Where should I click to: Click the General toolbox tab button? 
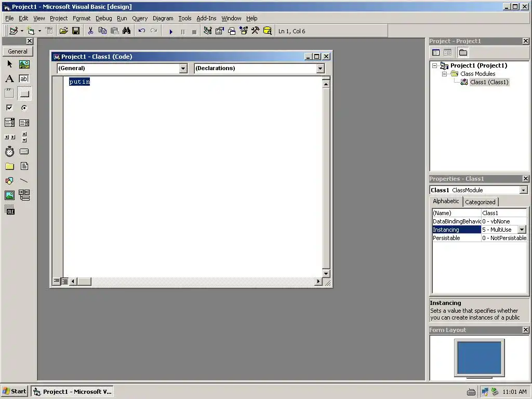(x=18, y=51)
